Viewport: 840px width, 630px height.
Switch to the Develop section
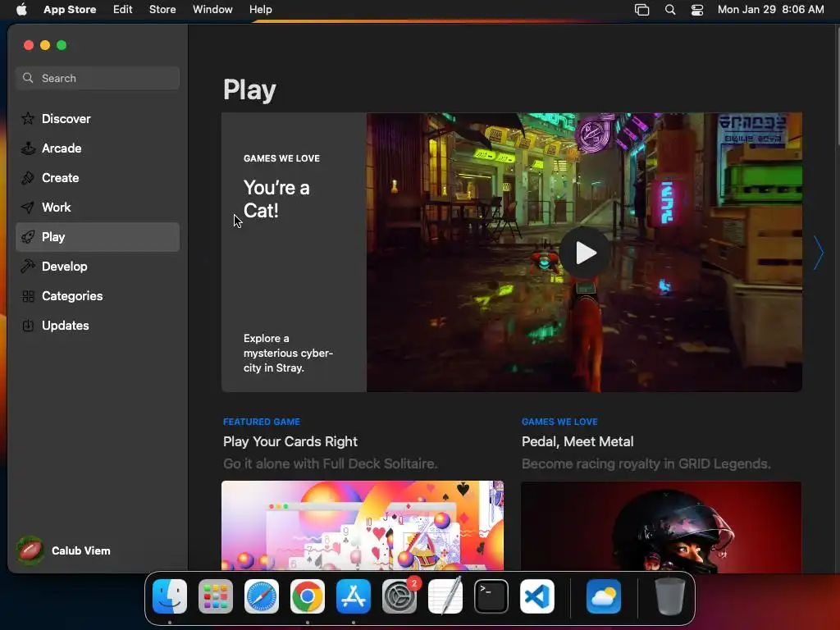[x=98, y=267]
